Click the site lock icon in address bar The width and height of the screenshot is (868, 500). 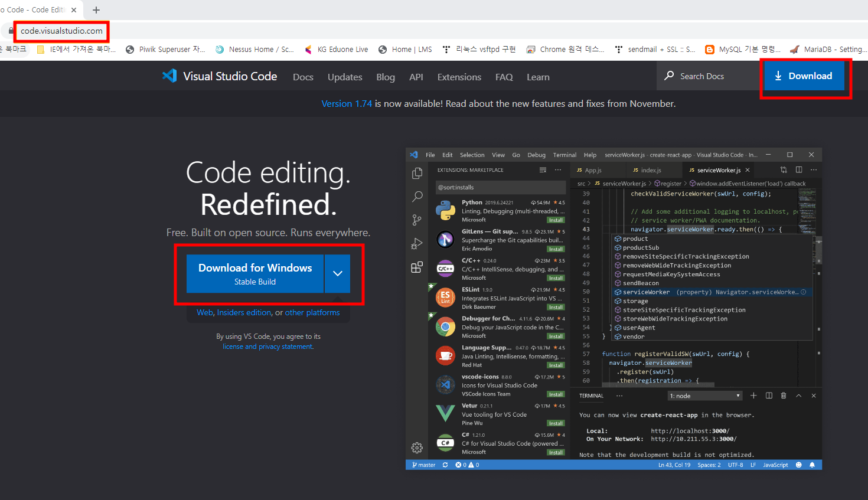pyautogui.click(x=11, y=31)
